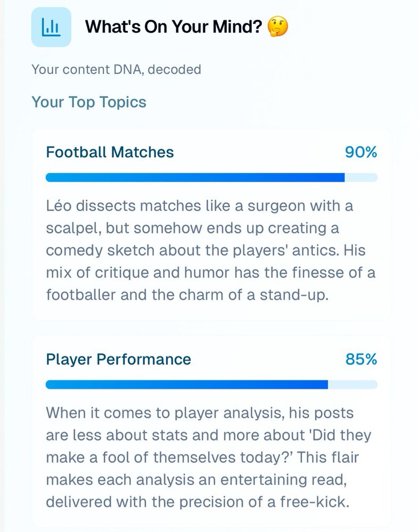The image size is (419, 532).
Task: Click the 90% score label
Action: tap(361, 152)
